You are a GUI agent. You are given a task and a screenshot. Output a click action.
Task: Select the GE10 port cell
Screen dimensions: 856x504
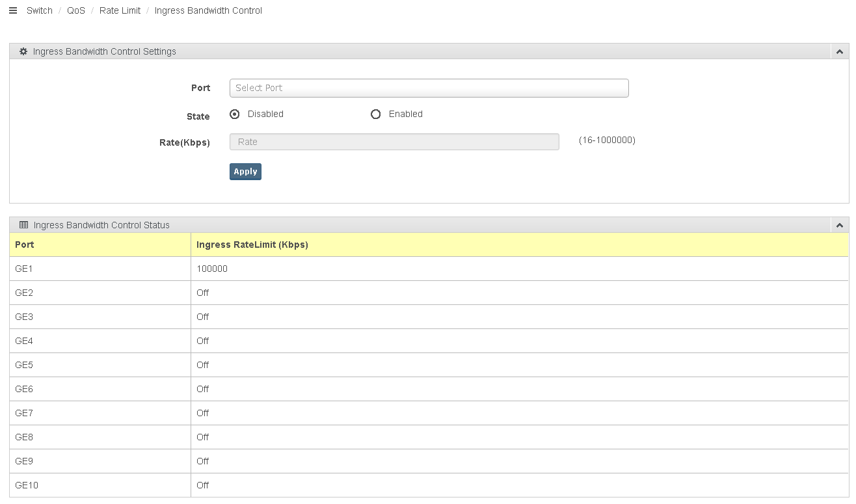pos(100,485)
